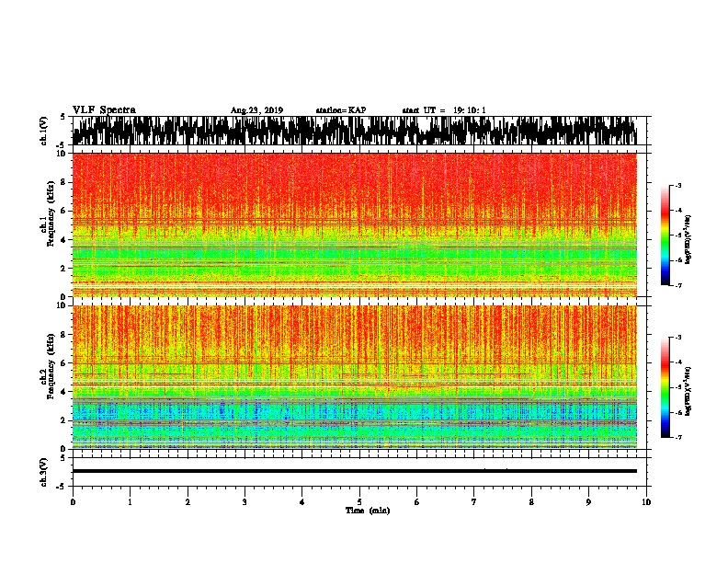This screenshot has height=563, width=728.
Task: Click the "-5" tick on the ch.3(V) axis
Action: coord(62,487)
